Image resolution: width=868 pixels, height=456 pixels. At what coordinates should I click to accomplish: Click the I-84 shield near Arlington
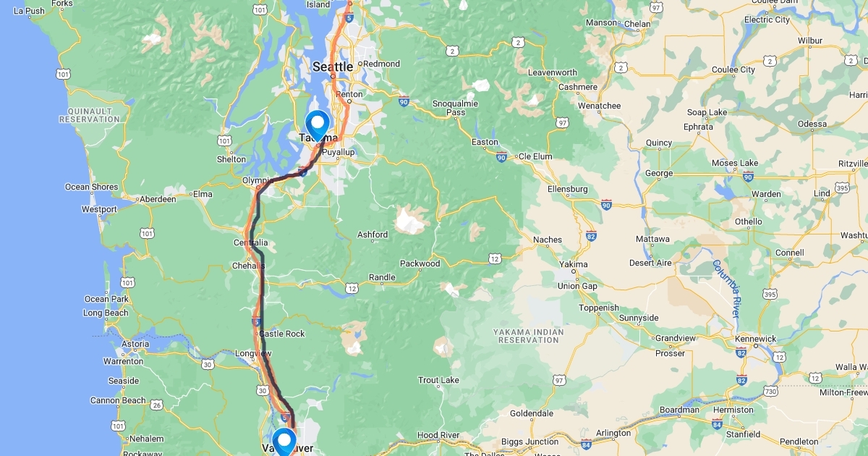[585, 432]
